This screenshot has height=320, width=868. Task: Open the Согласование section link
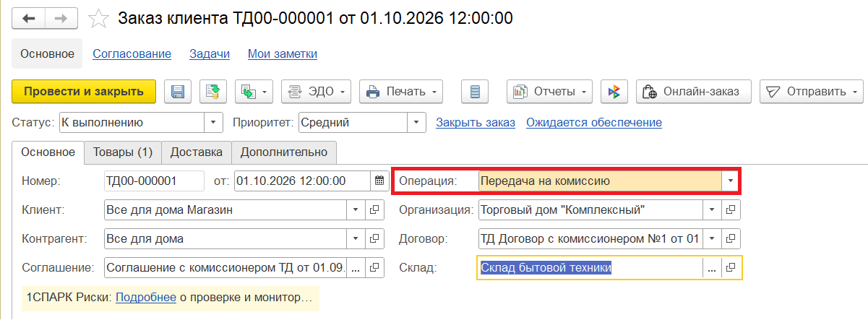point(132,53)
